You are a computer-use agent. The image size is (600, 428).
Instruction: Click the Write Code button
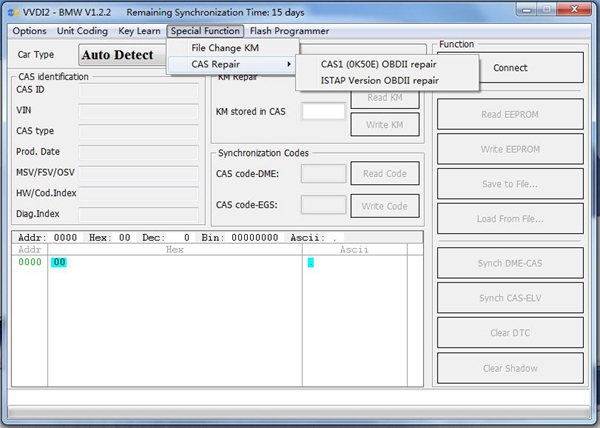(x=385, y=206)
